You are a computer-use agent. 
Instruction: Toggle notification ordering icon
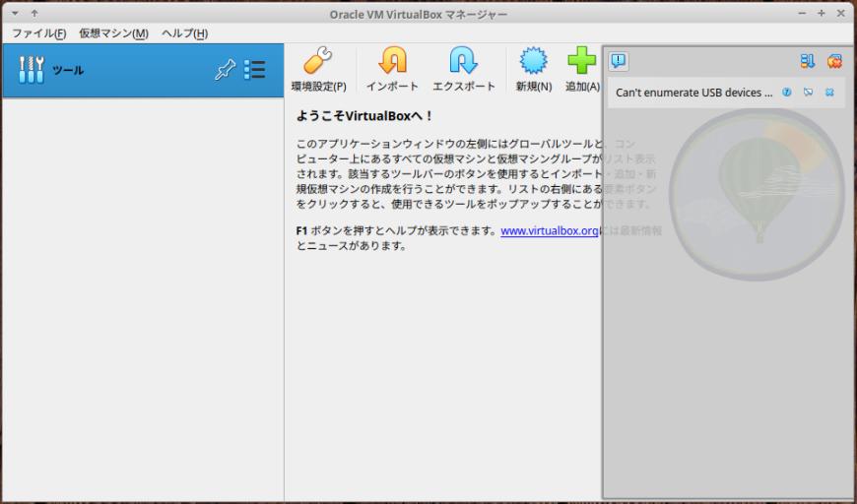808,61
